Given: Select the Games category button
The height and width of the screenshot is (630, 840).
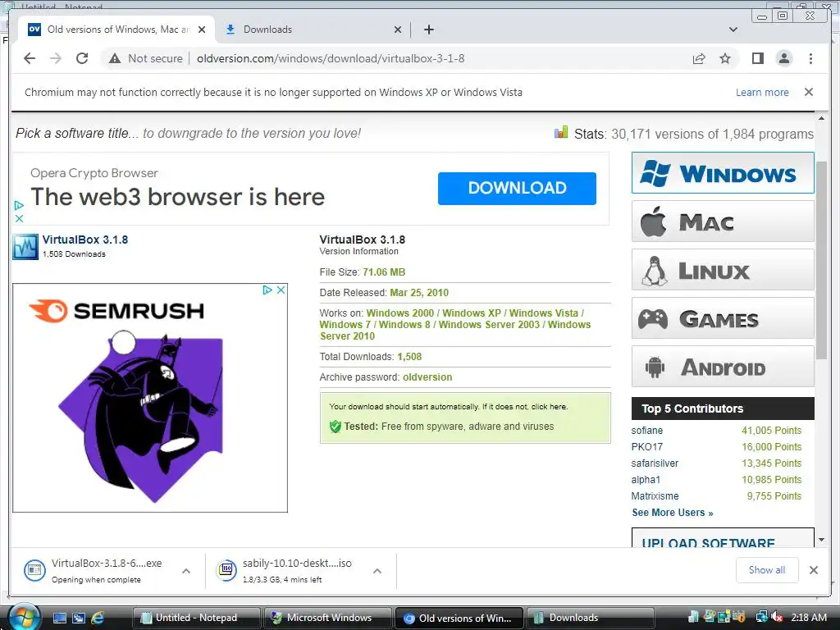Looking at the screenshot, I should point(723,318).
